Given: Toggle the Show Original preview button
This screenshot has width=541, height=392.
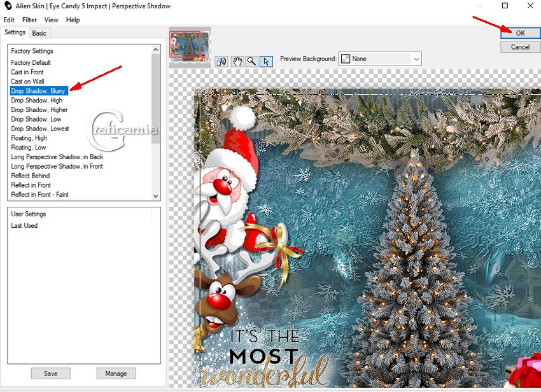Looking at the screenshot, I should 221,62.
